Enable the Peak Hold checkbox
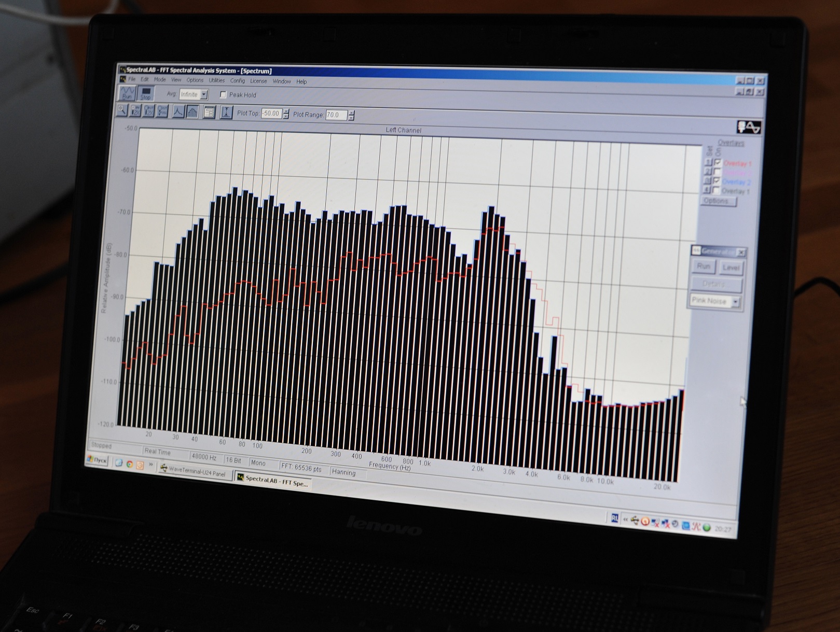The width and height of the screenshot is (840, 632). coord(223,95)
